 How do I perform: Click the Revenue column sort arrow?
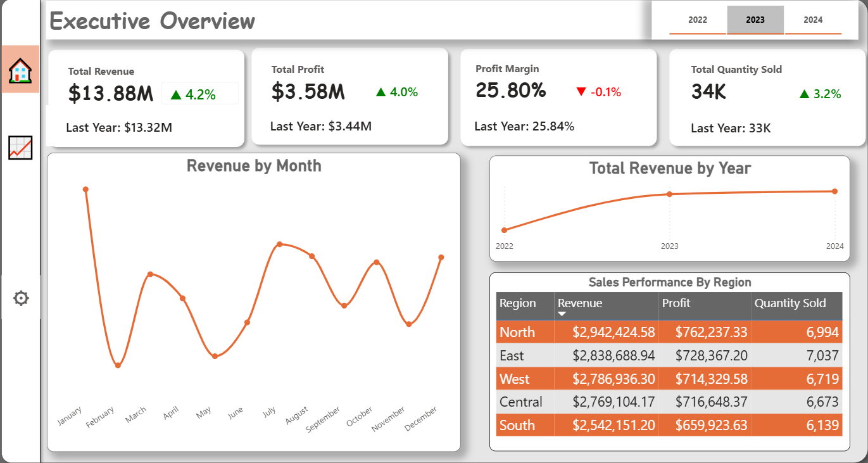click(562, 314)
